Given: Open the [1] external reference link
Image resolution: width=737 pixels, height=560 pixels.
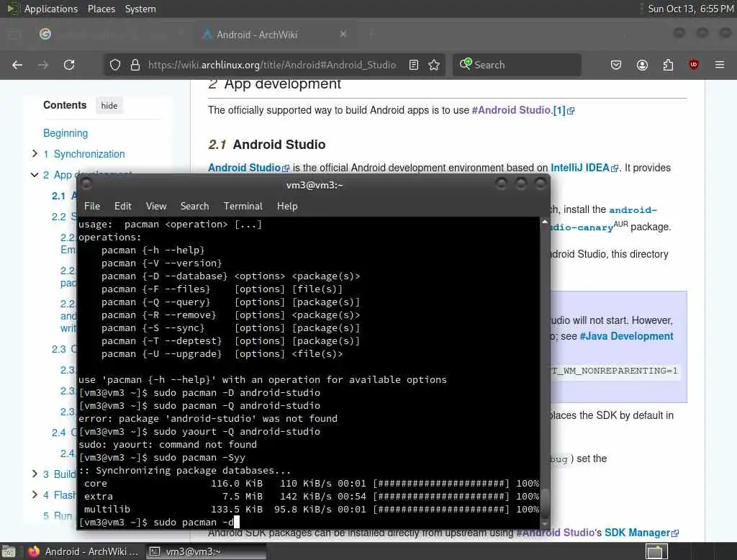Looking at the screenshot, I should (564, 110).
